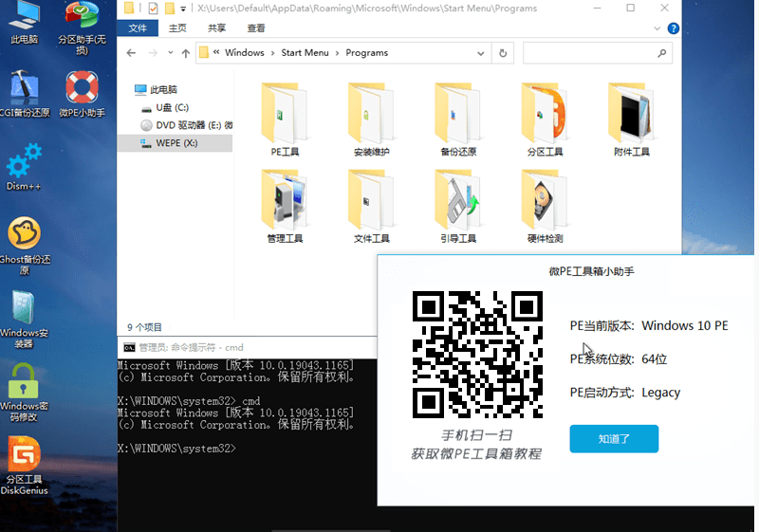Click the Legacy boot mode value
This screenshot has height=532, width=759.
(x=660, y=393)
